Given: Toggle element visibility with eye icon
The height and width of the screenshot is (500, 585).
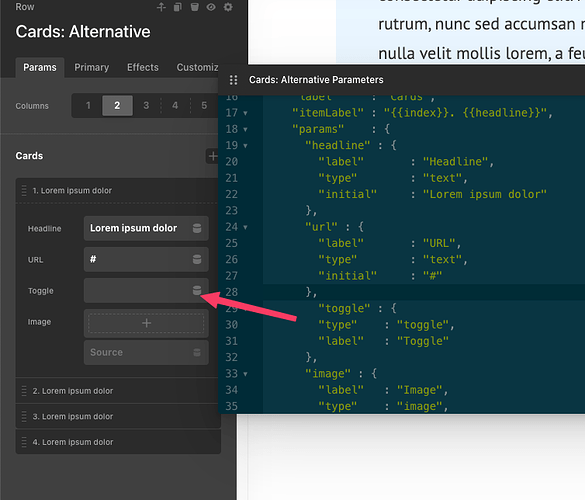Looking at the screenshot, I should [211, 7].
